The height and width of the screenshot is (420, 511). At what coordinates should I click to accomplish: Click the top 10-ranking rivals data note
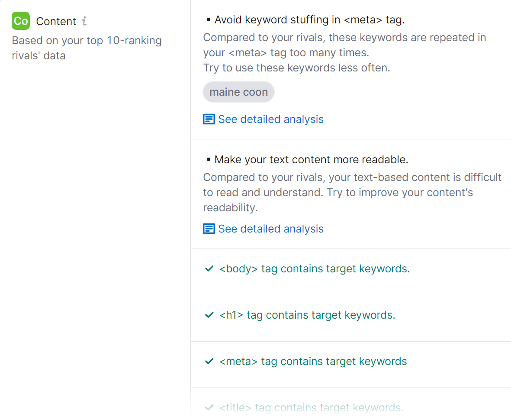[87, 46]
